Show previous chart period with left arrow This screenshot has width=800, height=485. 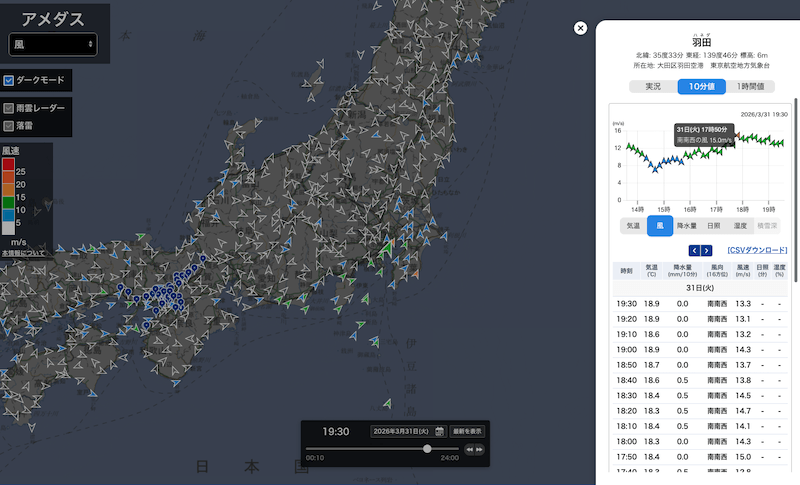[x=694, y=250]
